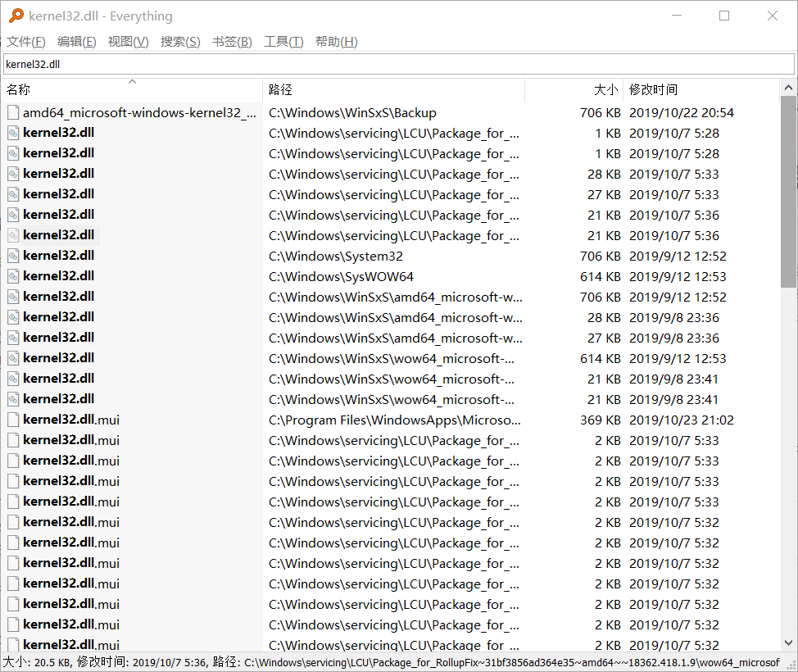Minimize the Everything window
Image resolution: width=798 pixels, height=672 pixels.
click(x=677, y=16)
